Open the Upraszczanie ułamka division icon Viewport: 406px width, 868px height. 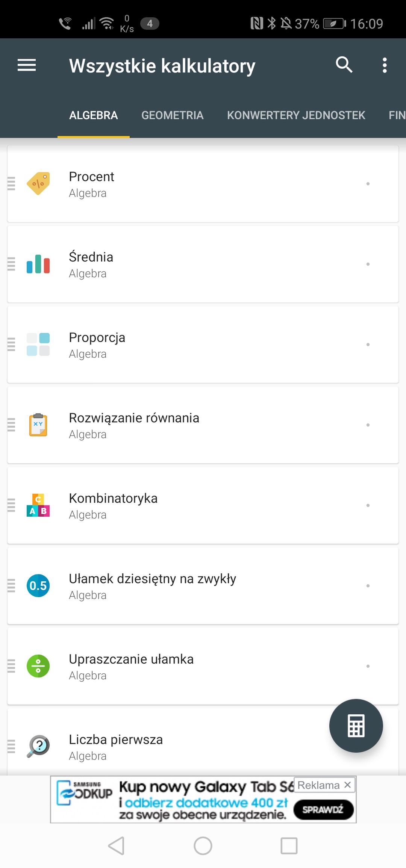[38, 666]
